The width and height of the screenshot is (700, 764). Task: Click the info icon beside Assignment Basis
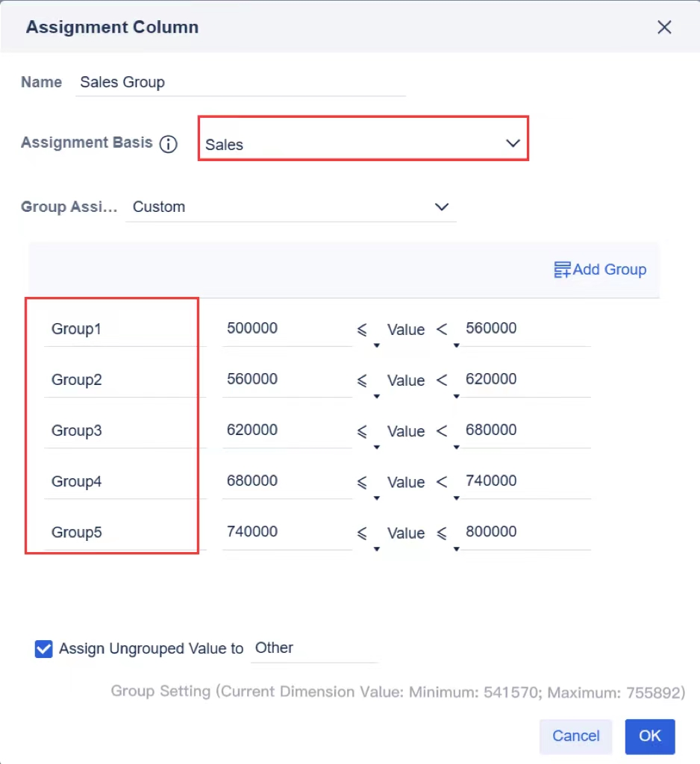(169, 144)
